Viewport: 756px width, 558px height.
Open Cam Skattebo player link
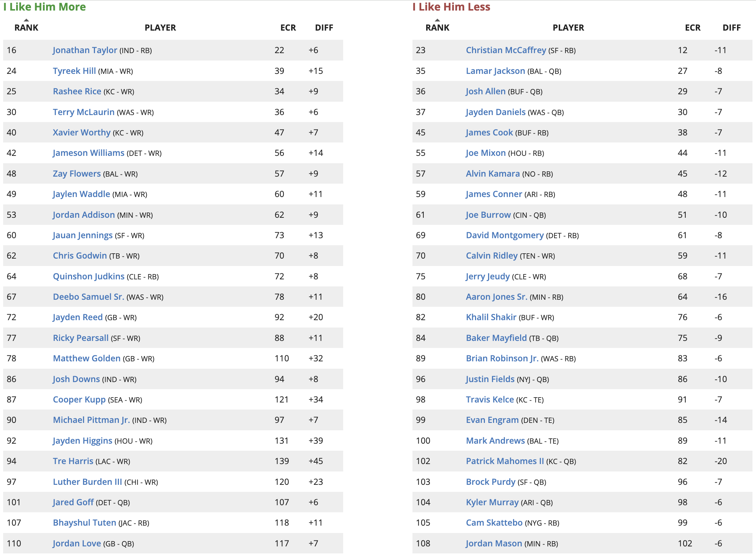click(x=494, y=523)
